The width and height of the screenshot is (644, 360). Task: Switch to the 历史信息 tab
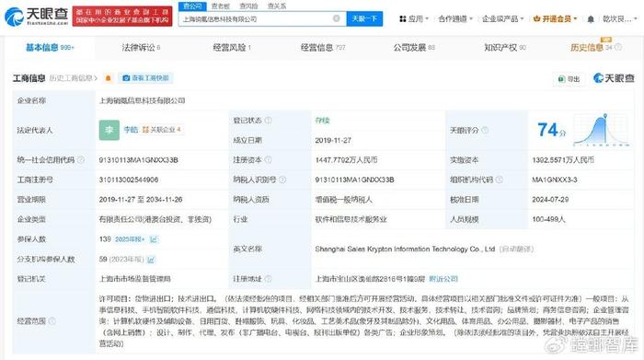coord(591,48)
